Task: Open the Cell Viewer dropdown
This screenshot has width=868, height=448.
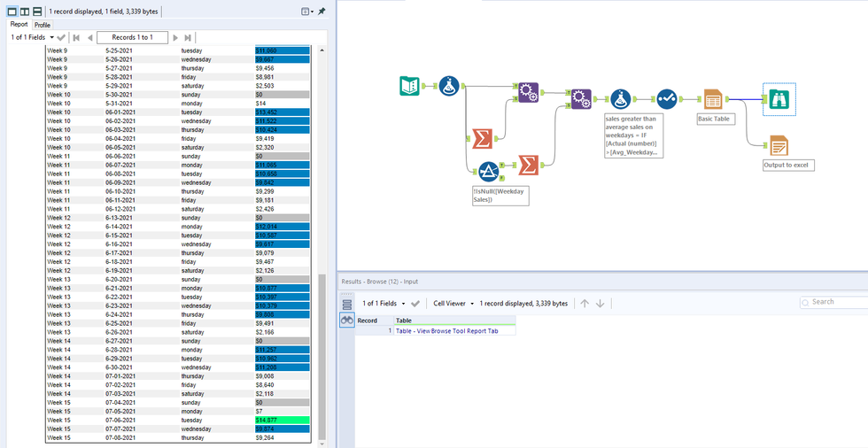Action: pyautogui.click(x=453, y=304)
